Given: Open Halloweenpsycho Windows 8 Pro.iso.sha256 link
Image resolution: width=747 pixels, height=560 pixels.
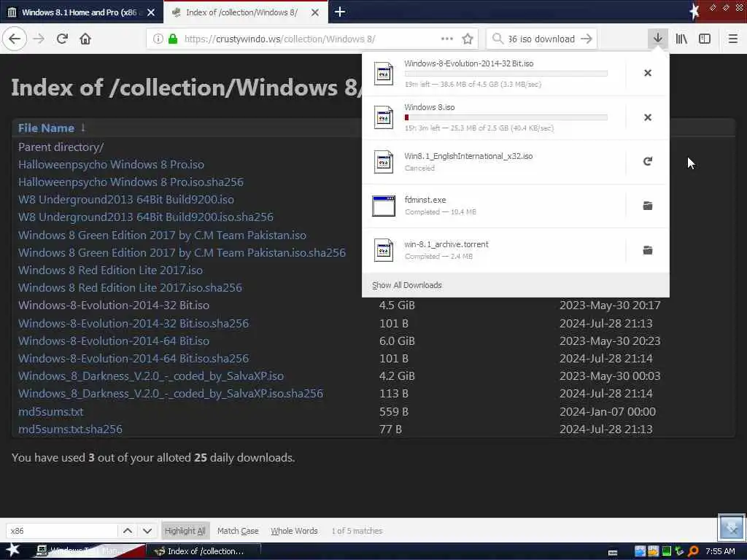Looking at the screenshot, I should 131,182.
